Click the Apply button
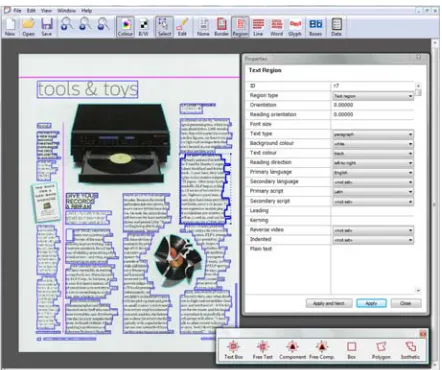442x370 pixels. 371,303
